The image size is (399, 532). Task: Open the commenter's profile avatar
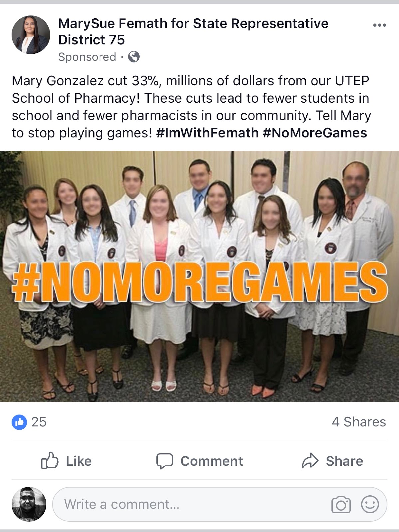(29, 504)
